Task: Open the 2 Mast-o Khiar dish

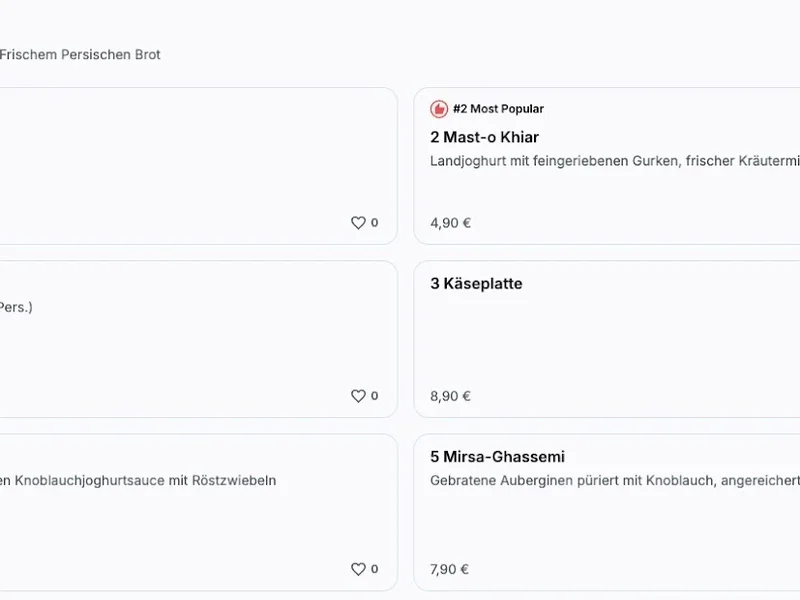Action: (x=485, y=137)
